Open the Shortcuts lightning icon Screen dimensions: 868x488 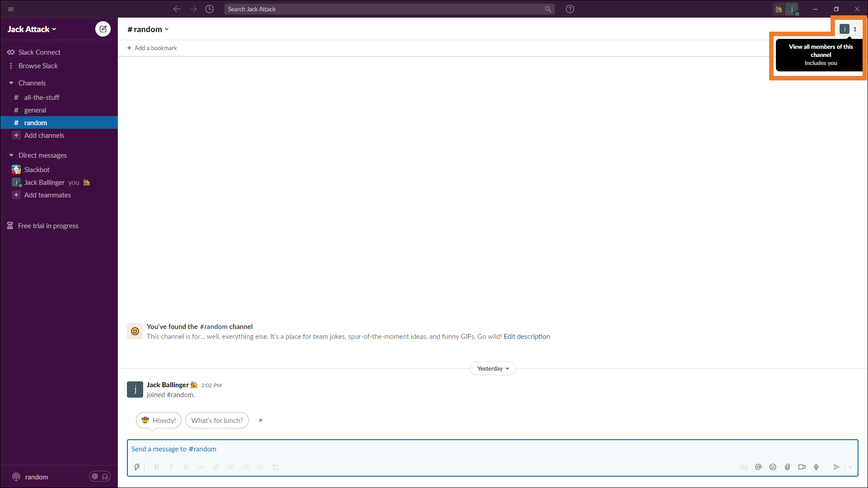click(137, 467)
